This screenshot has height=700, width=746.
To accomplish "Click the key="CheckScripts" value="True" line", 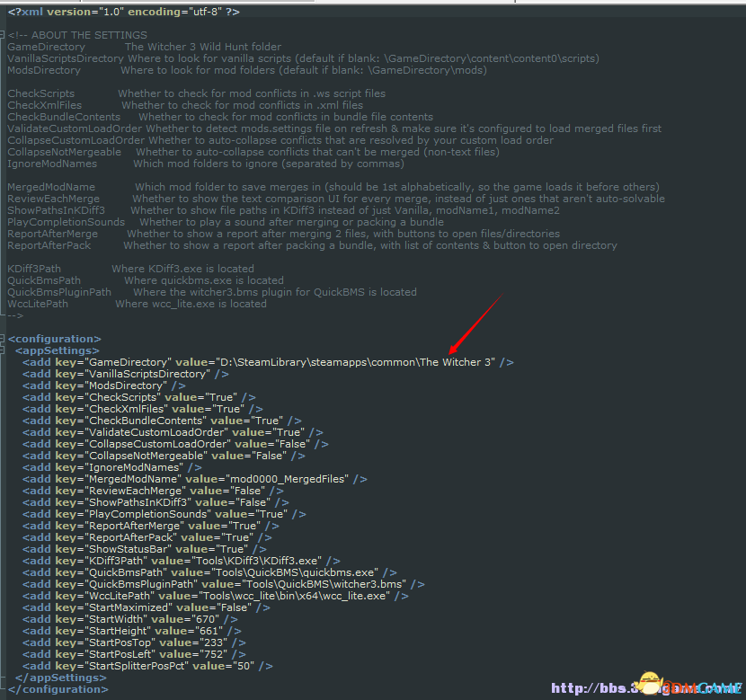I will [139, 397].
